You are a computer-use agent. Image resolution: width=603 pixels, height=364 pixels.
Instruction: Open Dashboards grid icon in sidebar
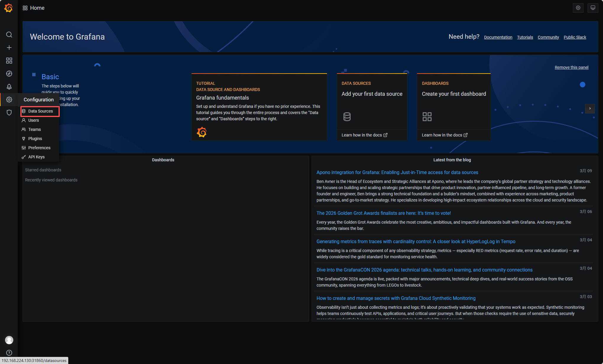coord(9,61)
